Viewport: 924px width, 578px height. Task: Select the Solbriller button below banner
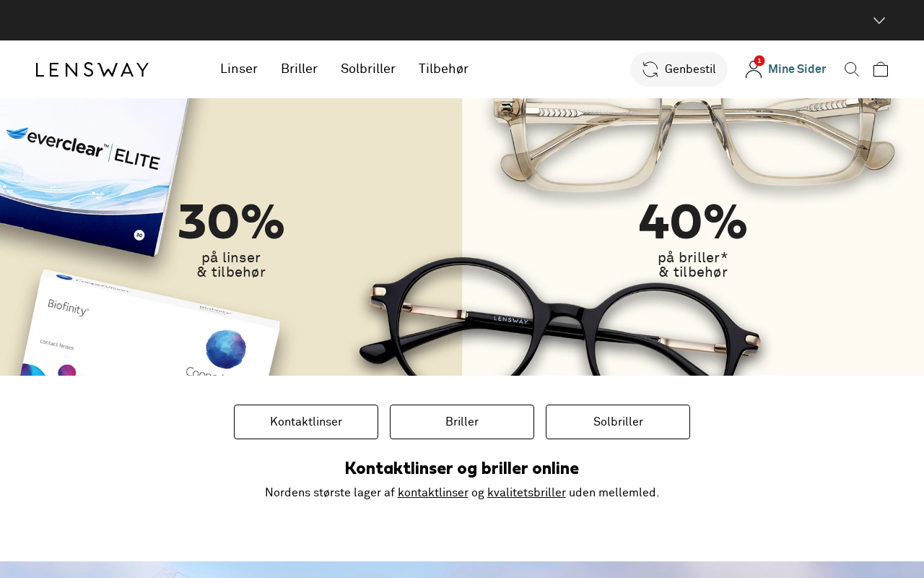point(618,422)
